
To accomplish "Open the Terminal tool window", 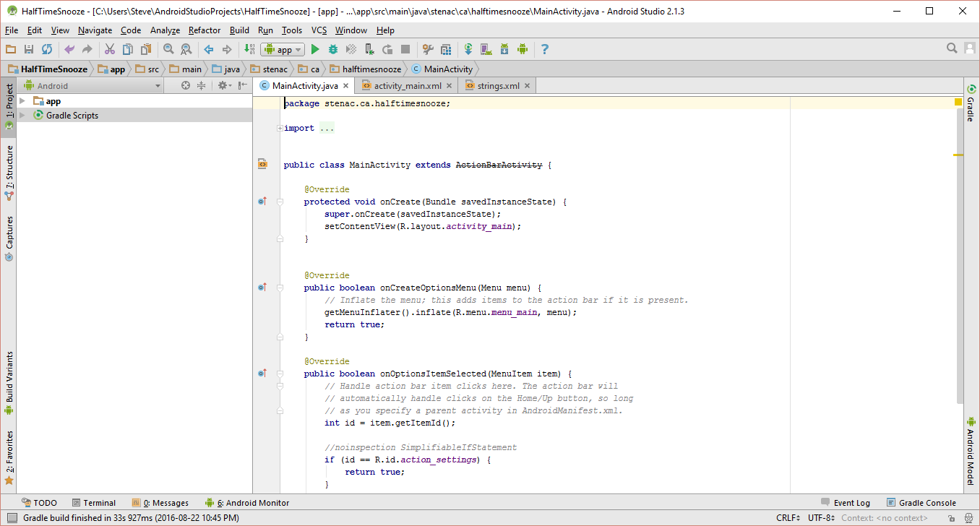I will click(93, 503).
